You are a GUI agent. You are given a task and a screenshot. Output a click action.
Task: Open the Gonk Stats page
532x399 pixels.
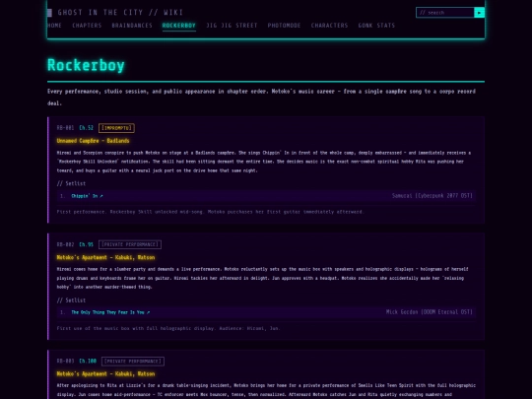pos(376,26)
